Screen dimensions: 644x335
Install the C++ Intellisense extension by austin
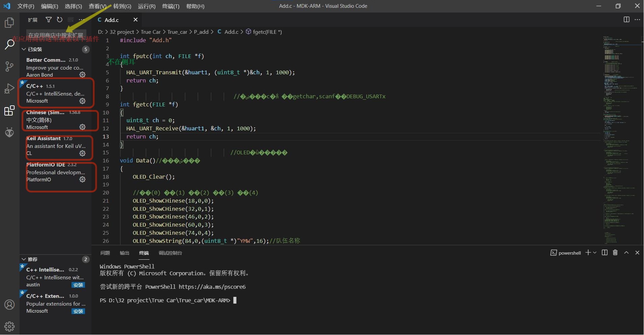78,285
